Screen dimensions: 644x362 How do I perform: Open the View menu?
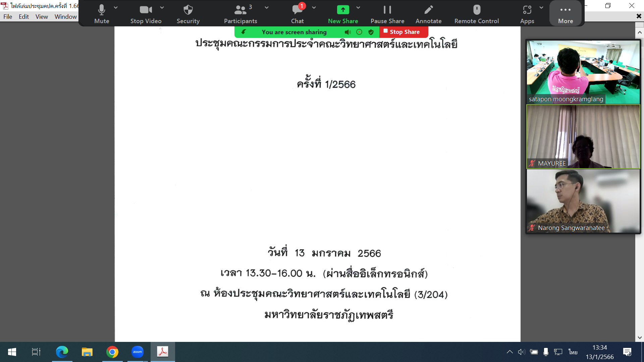tap(42, 16)
